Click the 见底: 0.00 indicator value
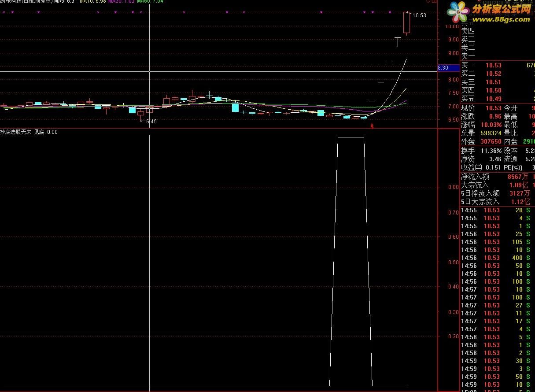 pyautogui.click(x=46, y=132)
